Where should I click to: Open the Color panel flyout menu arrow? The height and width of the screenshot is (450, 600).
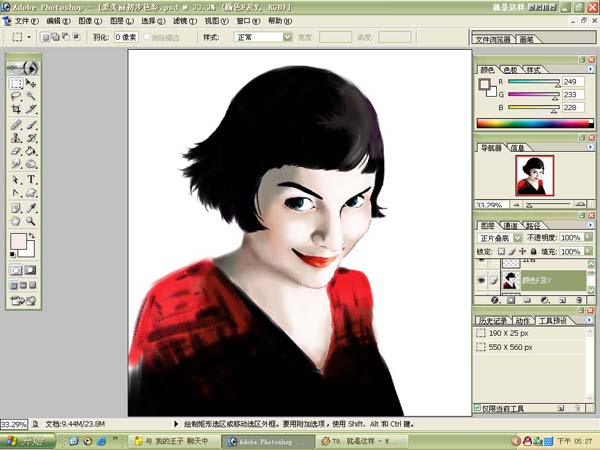point(590,69)
